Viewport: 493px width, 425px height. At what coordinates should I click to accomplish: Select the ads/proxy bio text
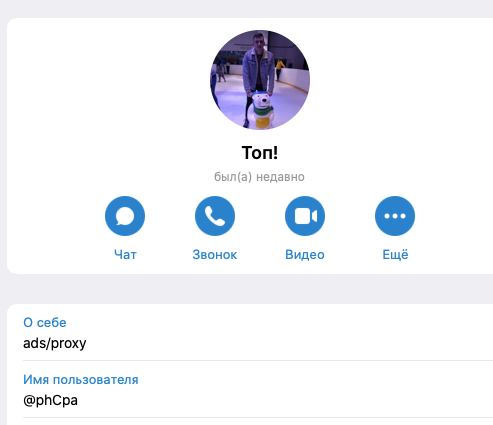55,343
